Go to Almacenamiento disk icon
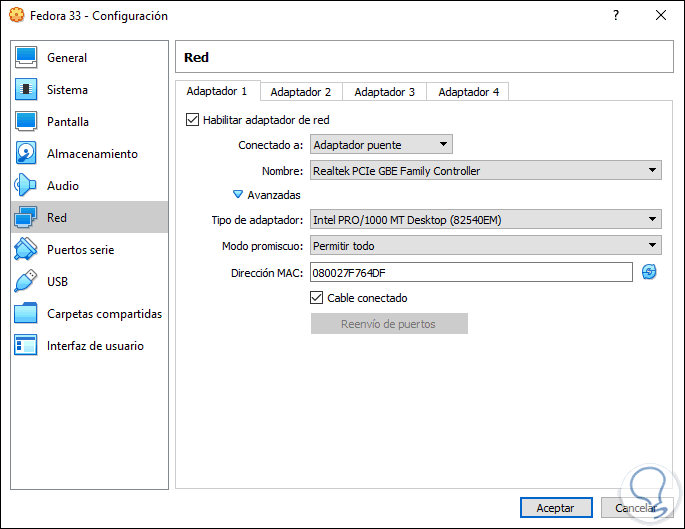 pyautogui.click(x=27, y=154)
